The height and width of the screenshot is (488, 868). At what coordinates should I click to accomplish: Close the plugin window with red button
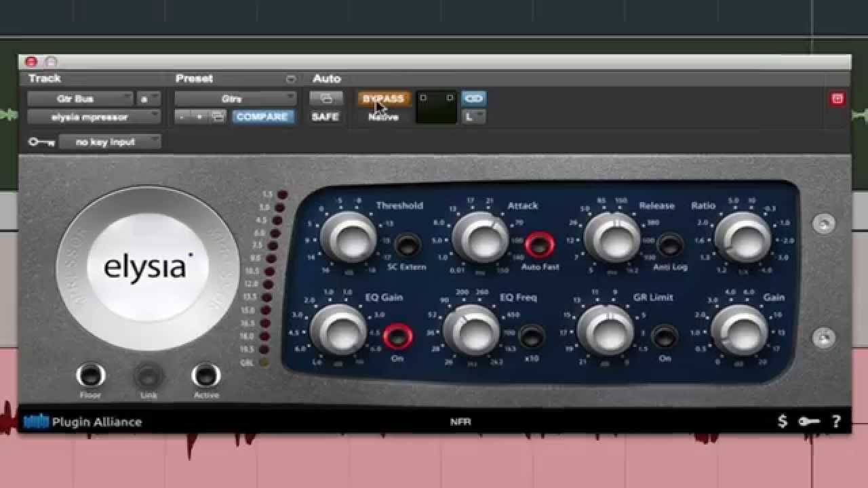tap(31, 62)
